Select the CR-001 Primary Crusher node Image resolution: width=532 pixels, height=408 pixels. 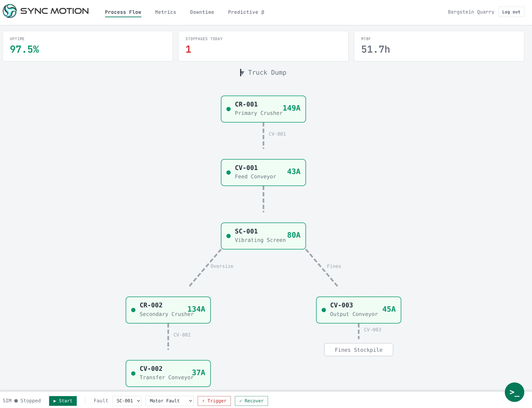click(x=263, y=109)
